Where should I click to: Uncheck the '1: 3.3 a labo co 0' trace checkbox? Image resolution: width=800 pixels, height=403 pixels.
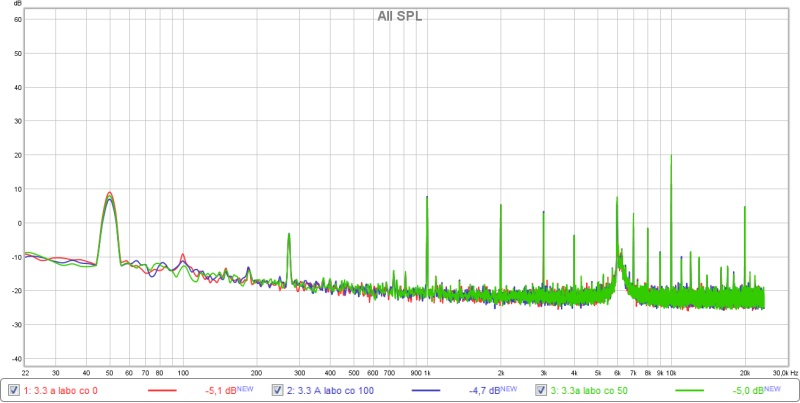pos(13,390)
